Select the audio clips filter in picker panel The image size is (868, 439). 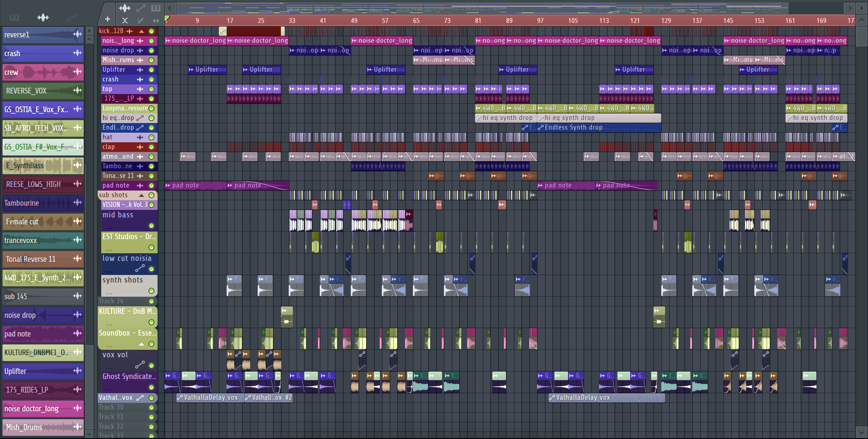click(43, 17)
